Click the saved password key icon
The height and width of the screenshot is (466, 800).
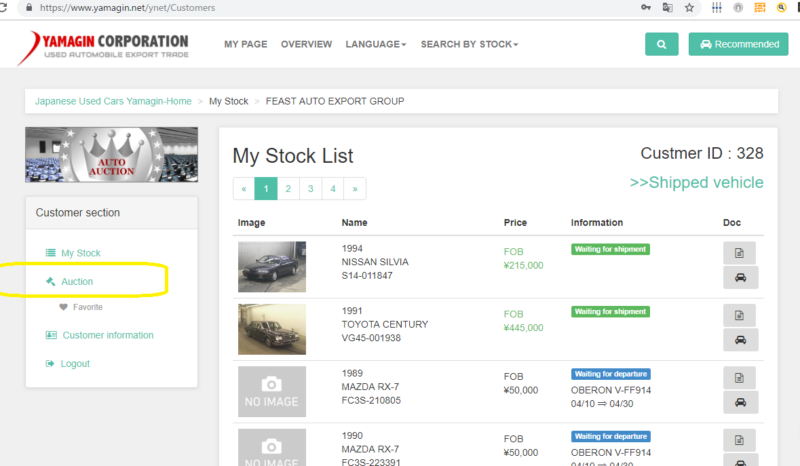pos(646,8)
